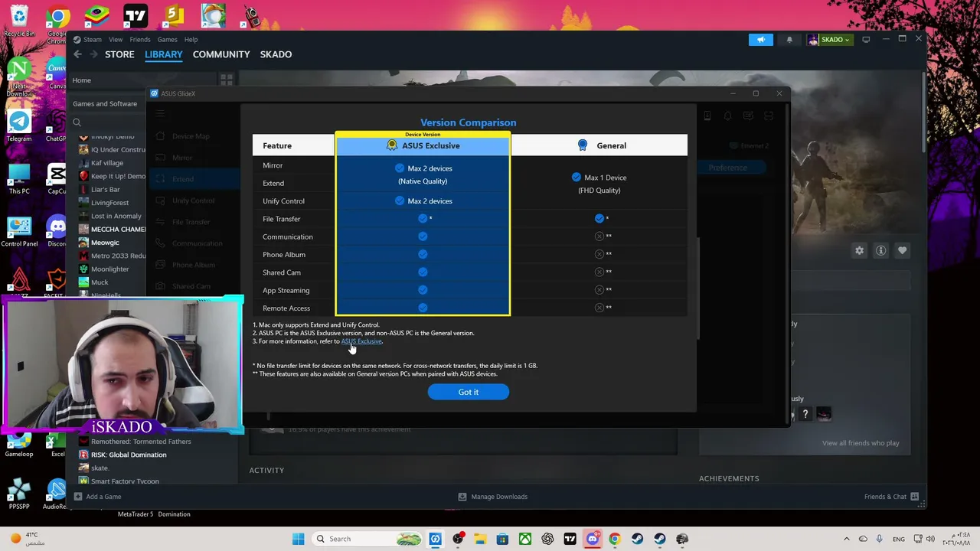The width and height of the screenshot is (980, 551).
Task: Open Discord from taskbar
Action: click(x=592, y=539)
